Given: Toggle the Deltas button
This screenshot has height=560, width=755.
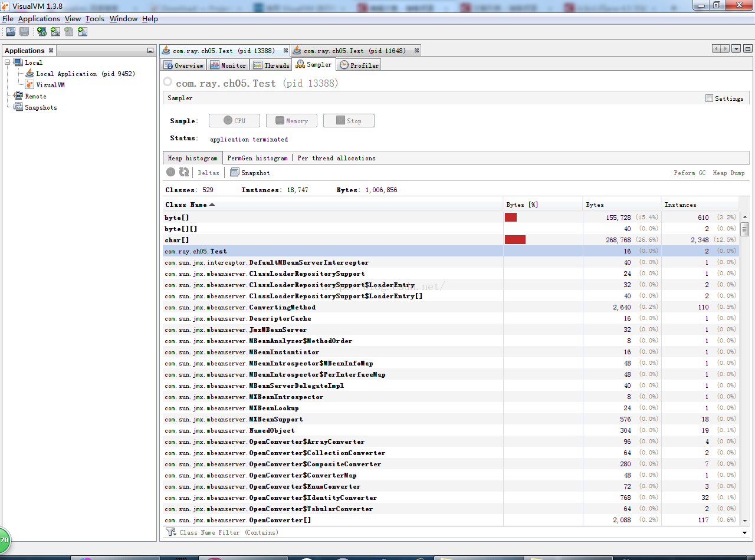Looking at the screenshot, I should tap(208, 173).
